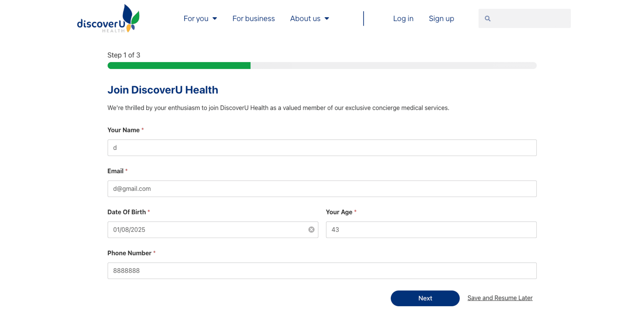
Task: Click the For you dropdown arrow
Action: 215,19
